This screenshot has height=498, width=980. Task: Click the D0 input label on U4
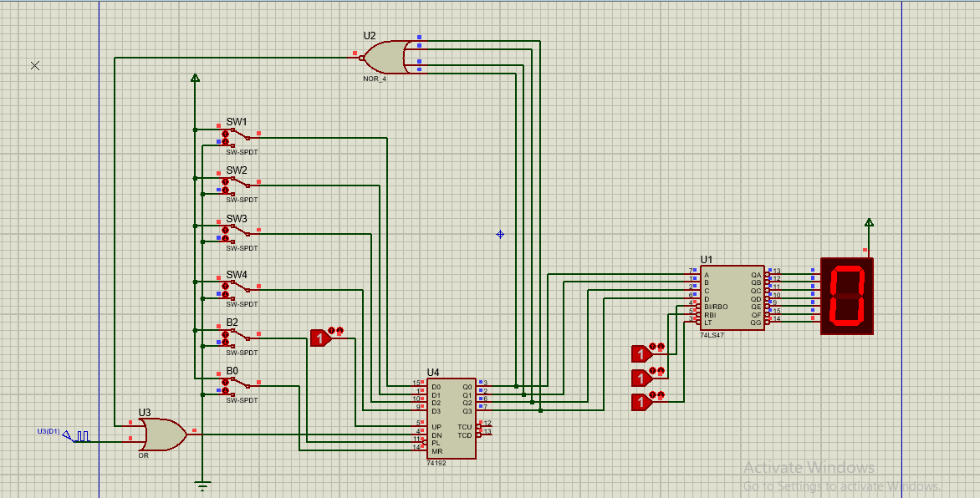436,388
